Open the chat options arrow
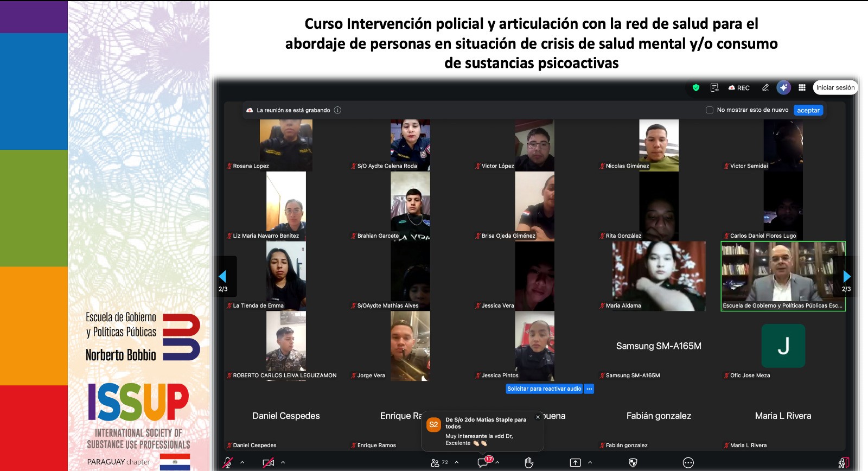Screen dimensions: 868x471 (497, 462)
